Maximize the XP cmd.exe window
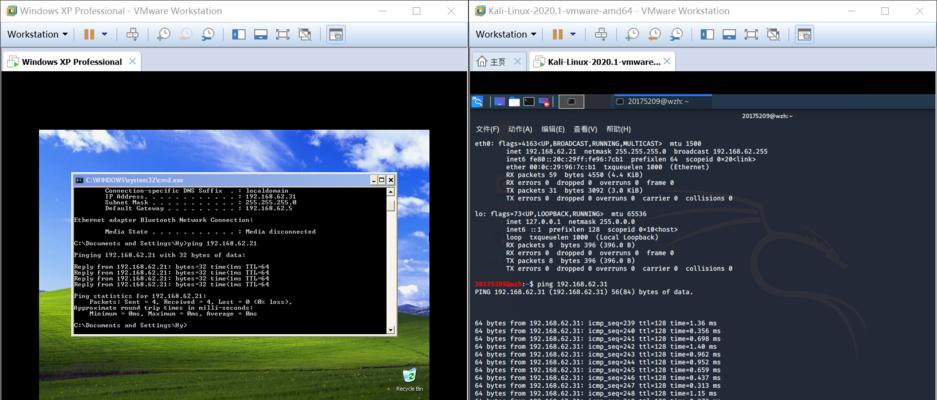 tap(382, 179)
